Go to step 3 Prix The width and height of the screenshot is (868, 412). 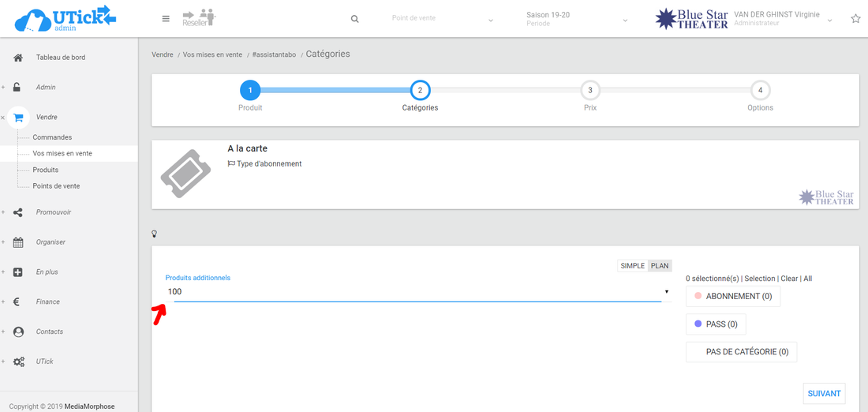coord(590,91)
